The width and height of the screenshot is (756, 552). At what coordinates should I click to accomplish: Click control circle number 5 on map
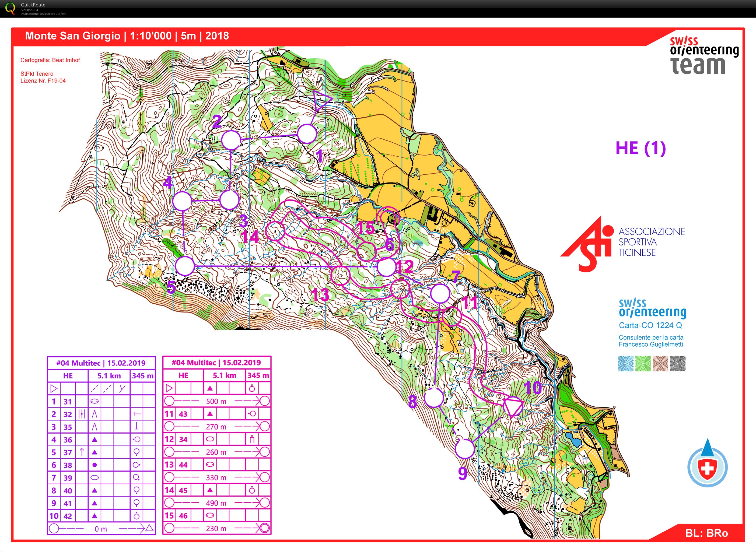185,266
